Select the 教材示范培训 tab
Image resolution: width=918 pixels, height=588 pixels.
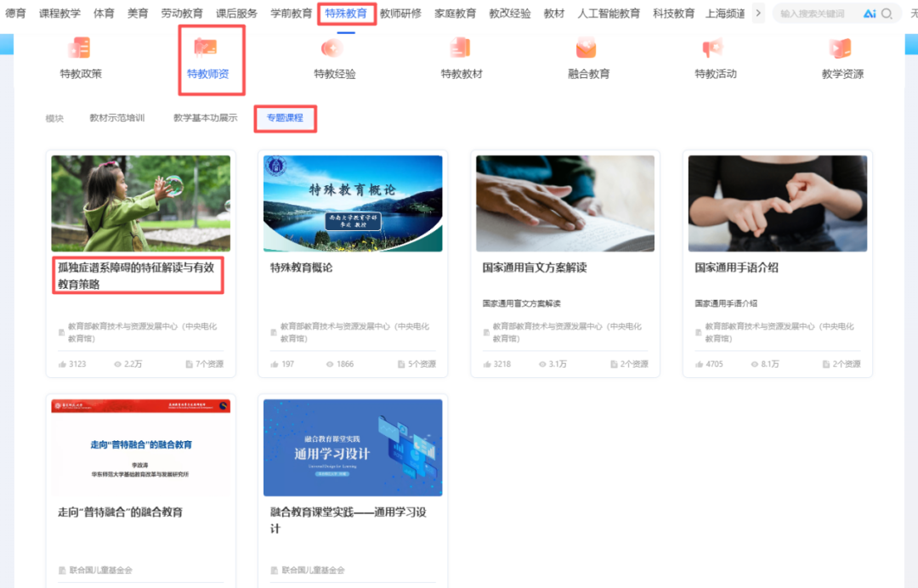[x=117, y=117]
